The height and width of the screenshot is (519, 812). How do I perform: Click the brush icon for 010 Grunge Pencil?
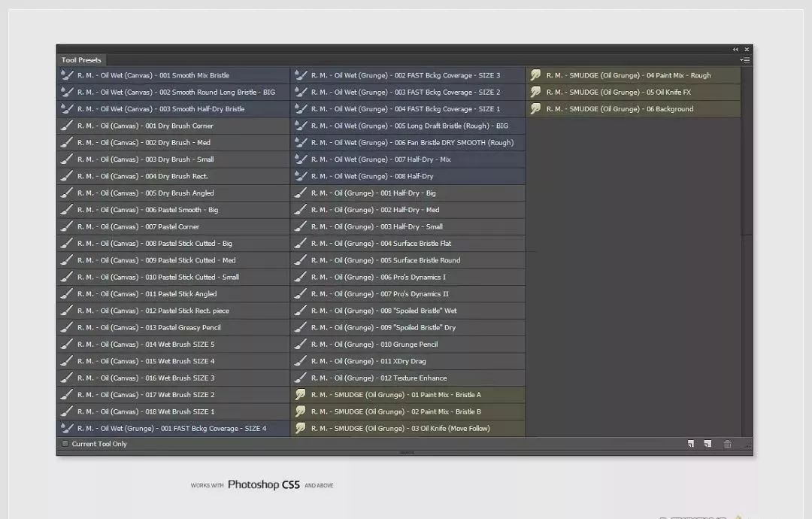(301, 344)
